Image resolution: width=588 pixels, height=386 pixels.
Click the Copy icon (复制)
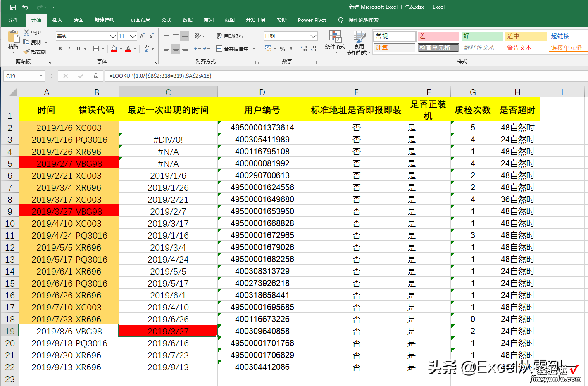[x=26, y=42]
